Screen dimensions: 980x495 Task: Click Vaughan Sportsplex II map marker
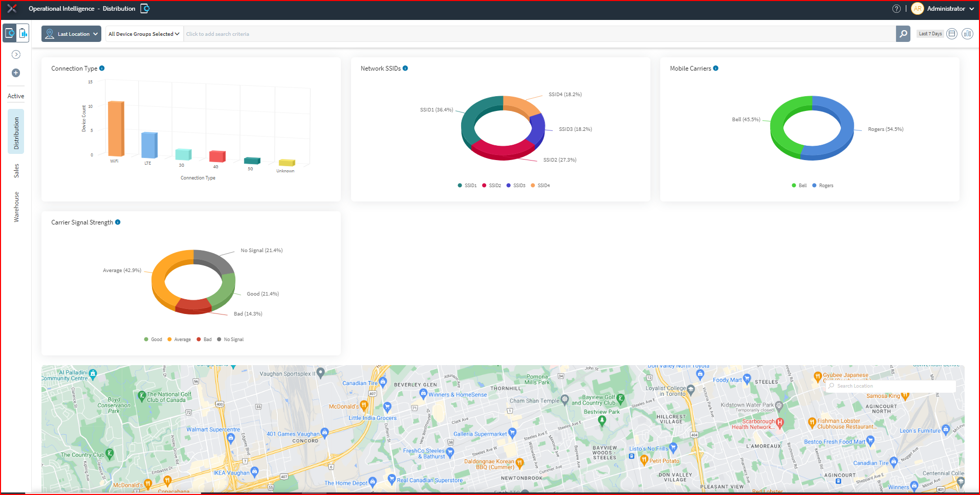[320, 373]
